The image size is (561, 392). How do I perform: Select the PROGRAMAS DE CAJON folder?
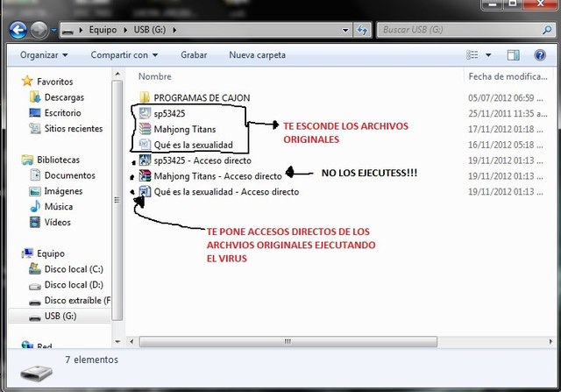click(x=202, y=97)
